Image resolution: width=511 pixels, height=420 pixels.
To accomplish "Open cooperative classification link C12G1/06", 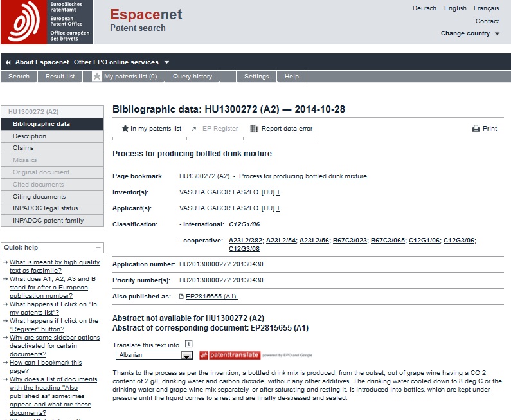I will [424, 241].
